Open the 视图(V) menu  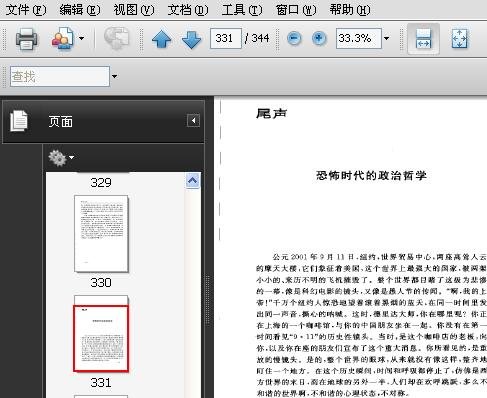point(134,10)
